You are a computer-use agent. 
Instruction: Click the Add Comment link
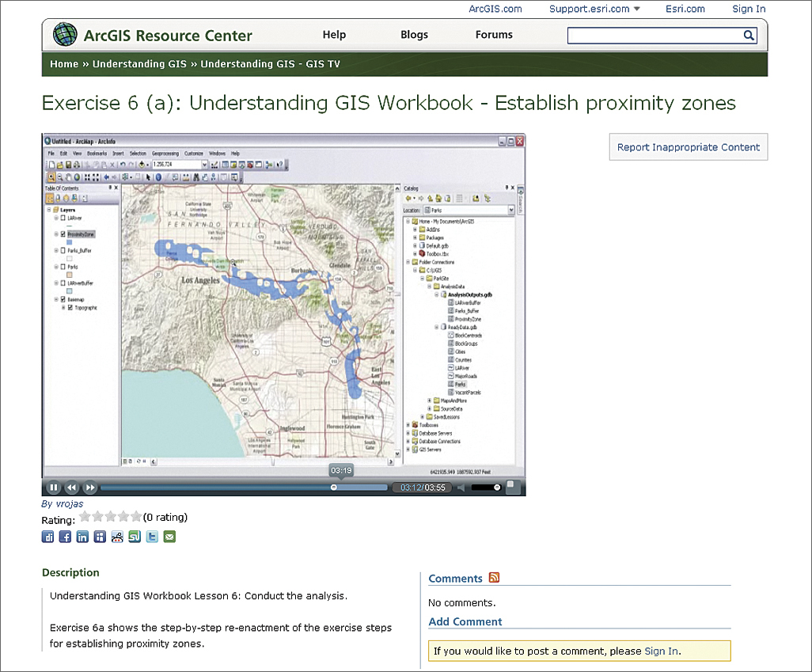tap(465, 622)
